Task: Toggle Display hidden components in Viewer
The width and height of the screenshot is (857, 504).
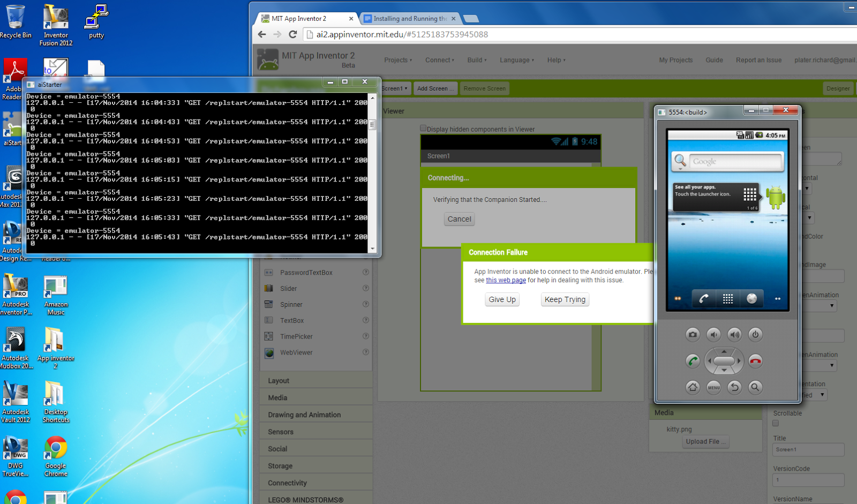Action: (x=423, y=129)
